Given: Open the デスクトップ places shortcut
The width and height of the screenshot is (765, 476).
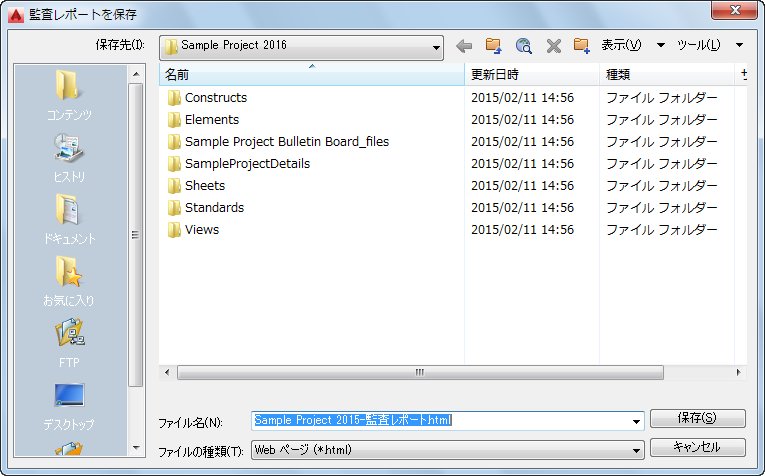Looking at the screenshot, I should (69, 406).
